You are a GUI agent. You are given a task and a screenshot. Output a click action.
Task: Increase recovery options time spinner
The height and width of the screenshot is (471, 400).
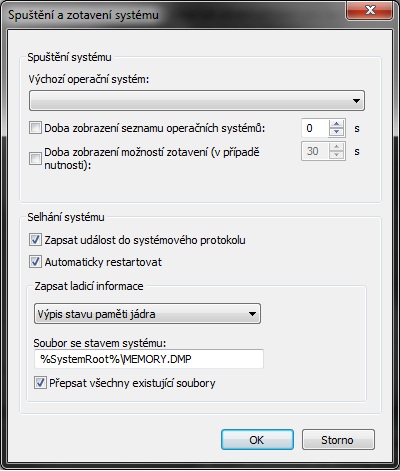coord(336,147)
